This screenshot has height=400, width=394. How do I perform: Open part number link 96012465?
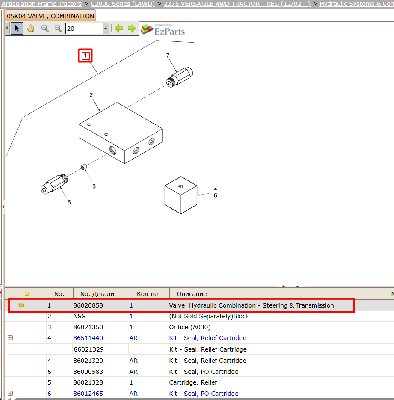tap(88, 393)
